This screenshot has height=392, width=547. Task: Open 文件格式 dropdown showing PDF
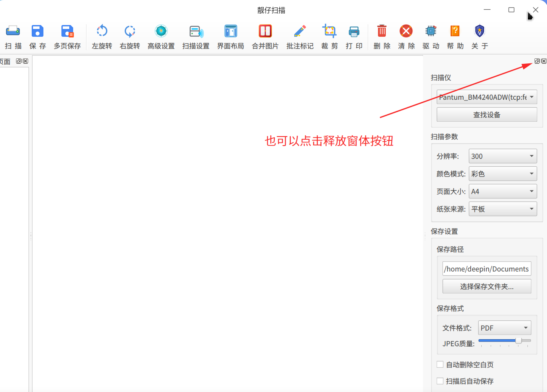coord(505,328)
